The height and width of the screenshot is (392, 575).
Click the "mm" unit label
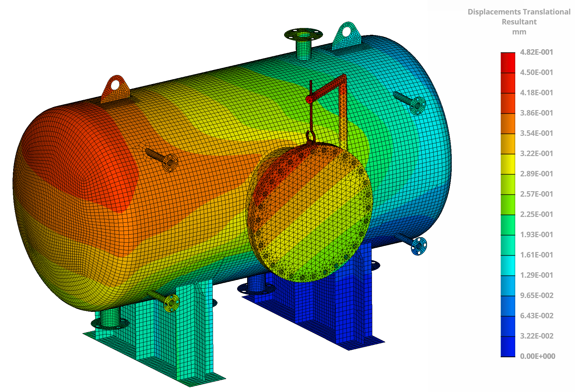[x=519, y=32]
